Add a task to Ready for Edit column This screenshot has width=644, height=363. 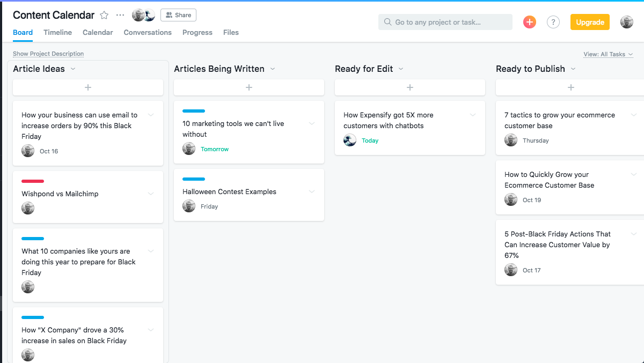tap(410, 87)
